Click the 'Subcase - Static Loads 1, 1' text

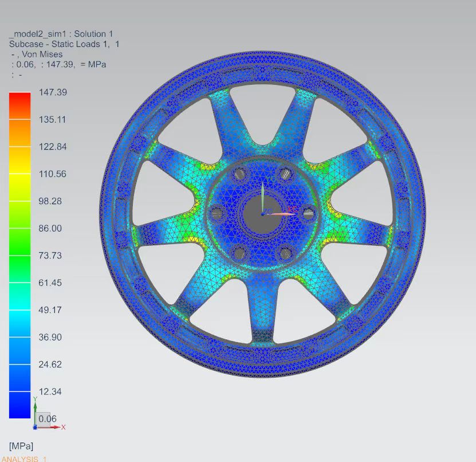tap(64, 44)
